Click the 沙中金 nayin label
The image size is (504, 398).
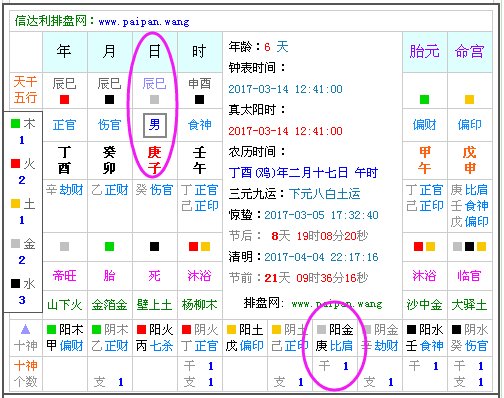424,305
